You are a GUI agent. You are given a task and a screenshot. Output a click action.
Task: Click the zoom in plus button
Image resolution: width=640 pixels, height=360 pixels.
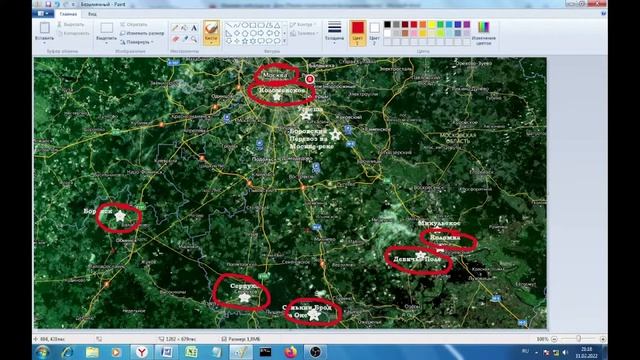(x=602, y=339)
